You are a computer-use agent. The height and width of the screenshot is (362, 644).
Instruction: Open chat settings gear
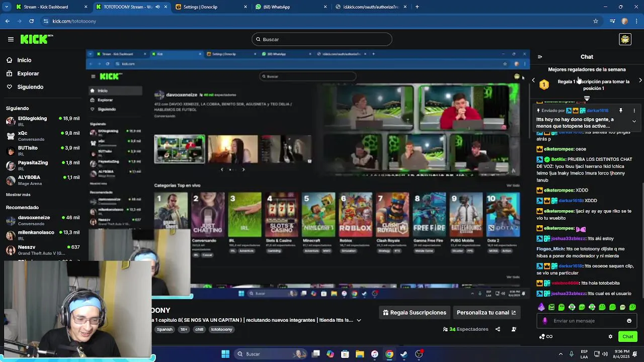(x=610, y=336)
